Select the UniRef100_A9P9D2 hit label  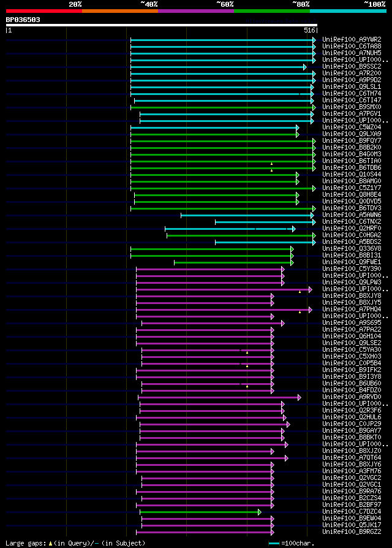tap(352, 80)
